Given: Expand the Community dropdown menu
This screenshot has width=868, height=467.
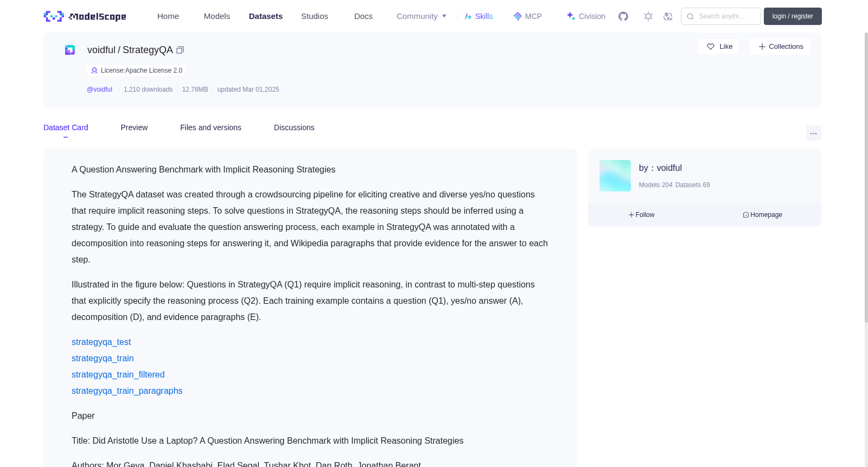Looking at the screenshot, I should [422, 16].
